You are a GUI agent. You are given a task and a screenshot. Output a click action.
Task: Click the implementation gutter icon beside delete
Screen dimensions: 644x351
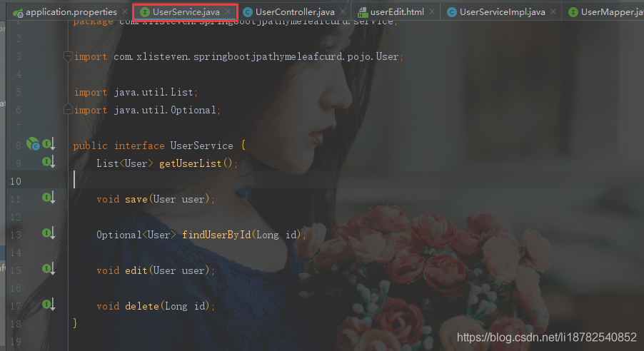click(x=49, y=305)
